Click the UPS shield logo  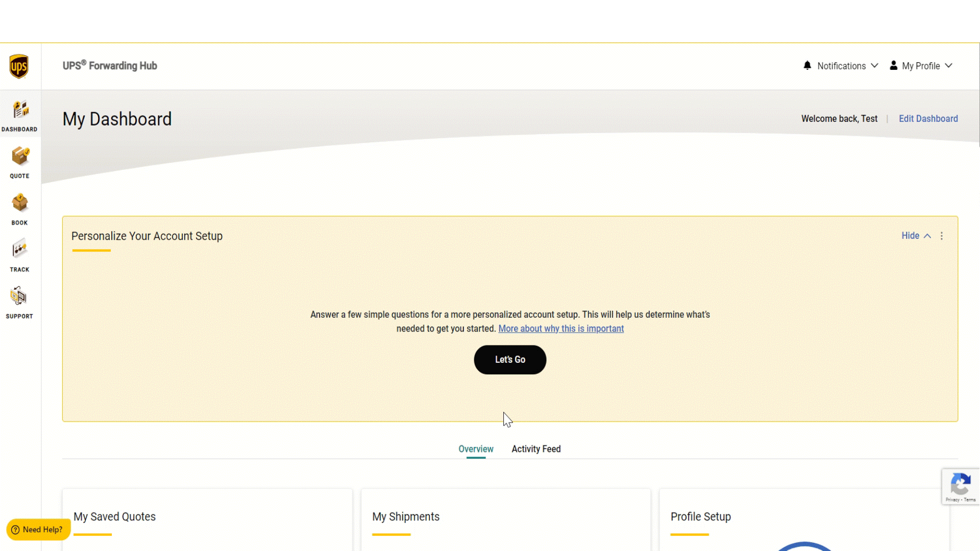tap(19, 66)
